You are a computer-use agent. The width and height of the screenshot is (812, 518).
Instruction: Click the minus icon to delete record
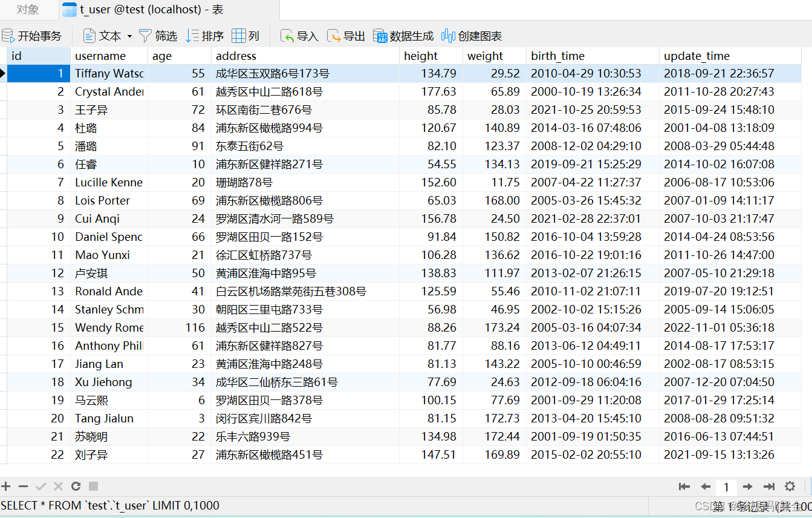[x=23, y=486]
